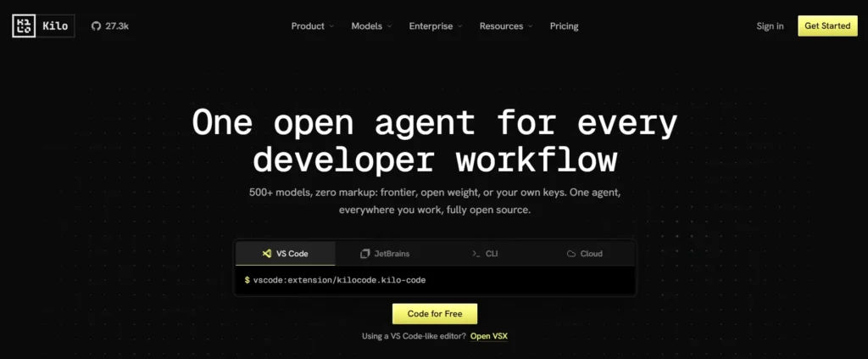This screenshot has width=868, height=359.
Task: Click the VS Code tab icon
Action: coord(266,254)
